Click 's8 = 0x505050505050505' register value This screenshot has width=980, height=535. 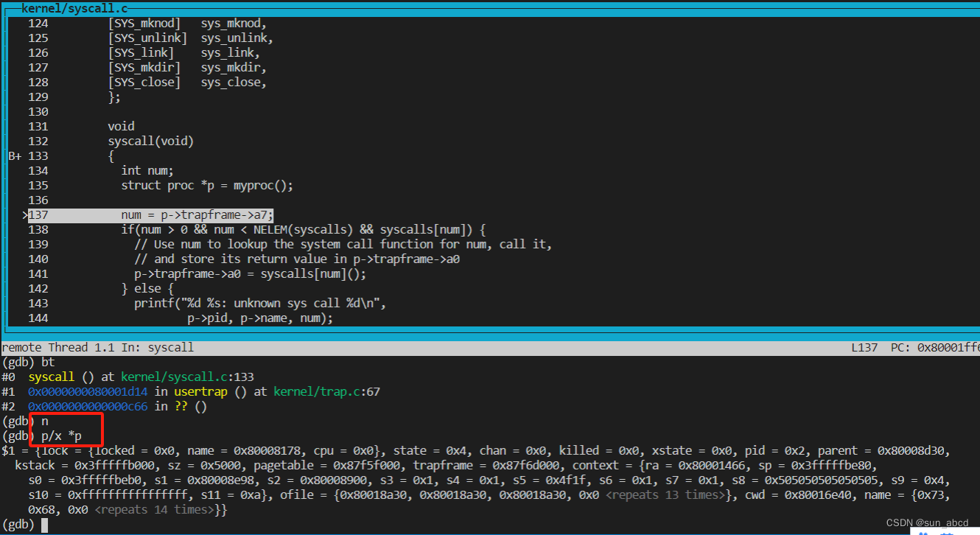[x=804, y=480]
